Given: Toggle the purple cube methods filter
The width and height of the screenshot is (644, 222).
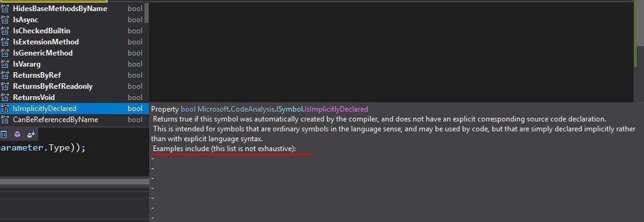Looking at the screenshot, I should [x=17, y=134].
